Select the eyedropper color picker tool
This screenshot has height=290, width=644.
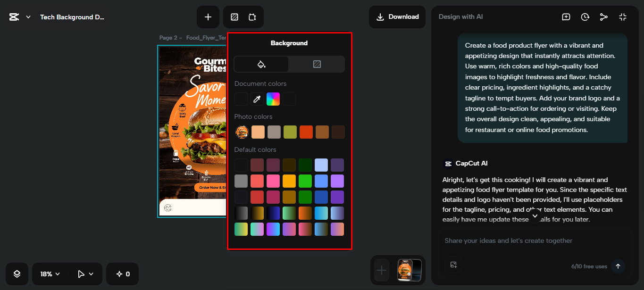[x=257, y=99]
